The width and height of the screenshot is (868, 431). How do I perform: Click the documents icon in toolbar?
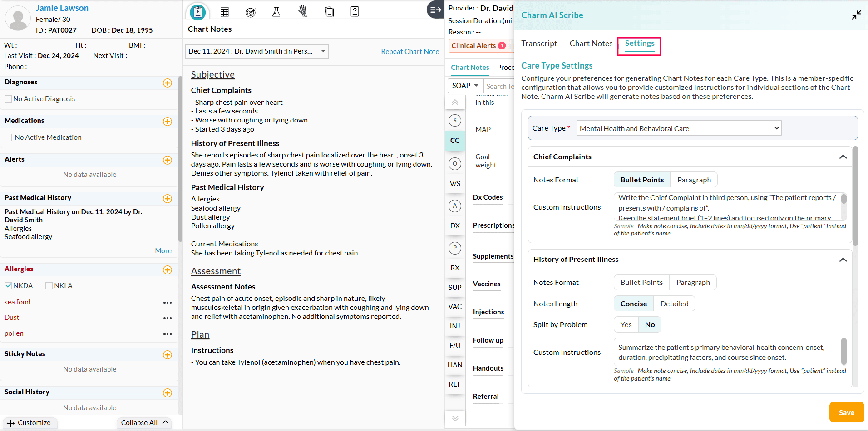pyautogui.click(x=329, y=12)
